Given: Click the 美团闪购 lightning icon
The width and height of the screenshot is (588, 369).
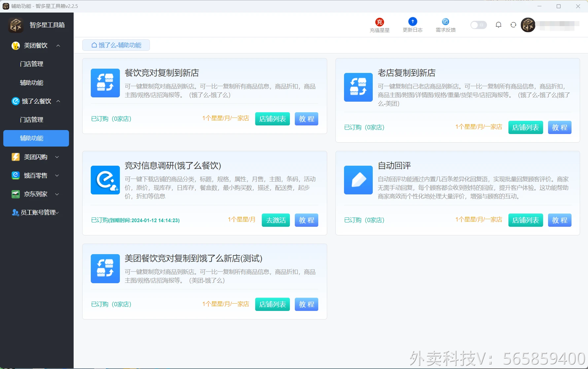Looking at the screenshot, I should 16,157.
